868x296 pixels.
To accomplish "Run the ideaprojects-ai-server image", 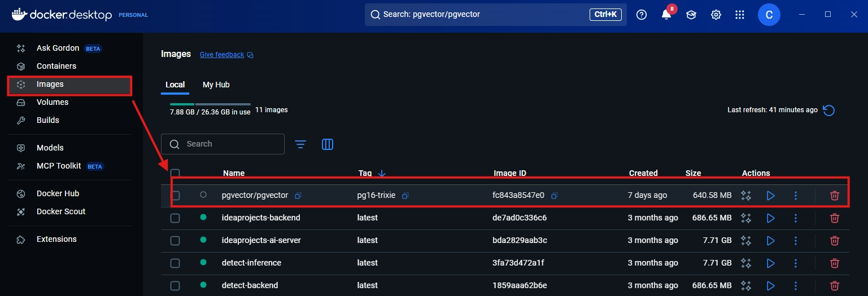I will point(770,240).
